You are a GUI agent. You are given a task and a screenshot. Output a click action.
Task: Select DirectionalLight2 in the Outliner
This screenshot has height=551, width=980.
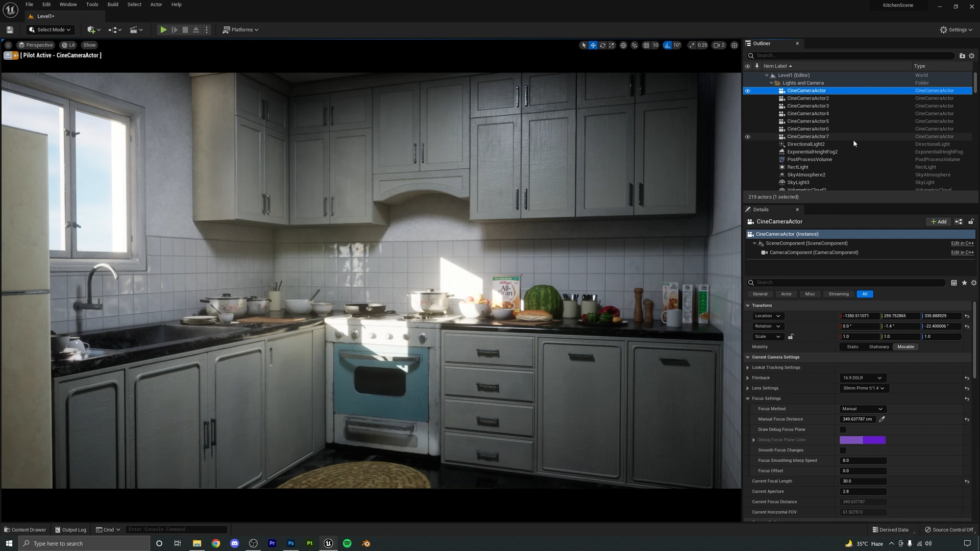(x=805, y=144)
